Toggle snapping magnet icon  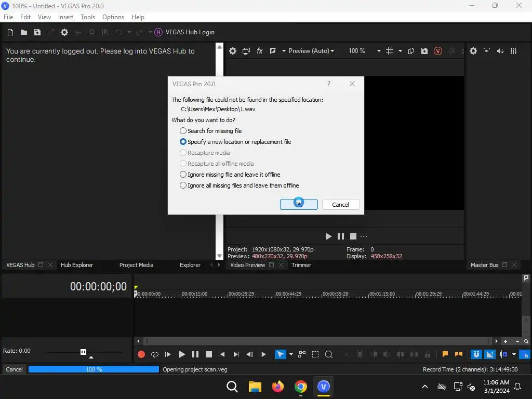476,354
